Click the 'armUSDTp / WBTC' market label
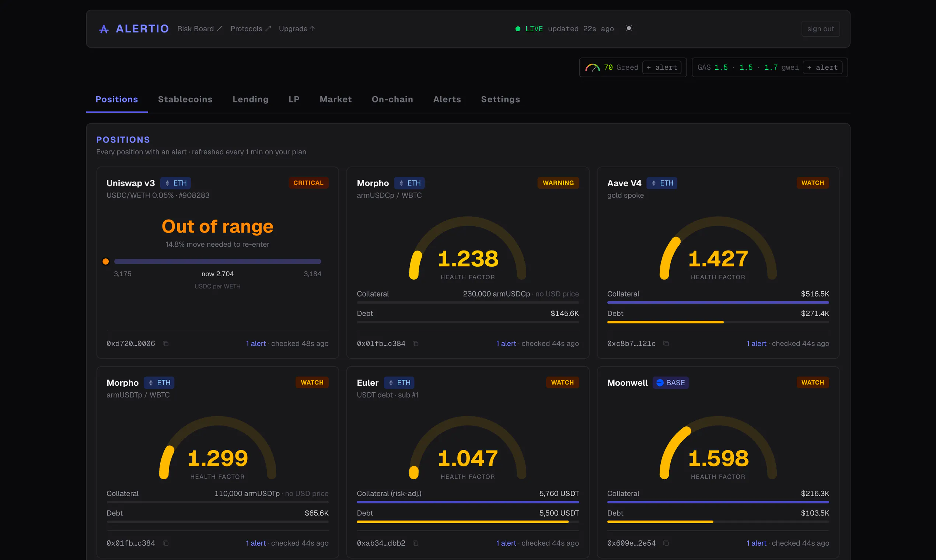The height and width of the screenshot is (560, 936). [x=138, y=395]
